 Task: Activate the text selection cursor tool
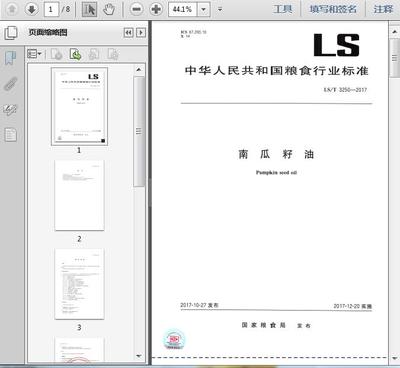(89, 9)
